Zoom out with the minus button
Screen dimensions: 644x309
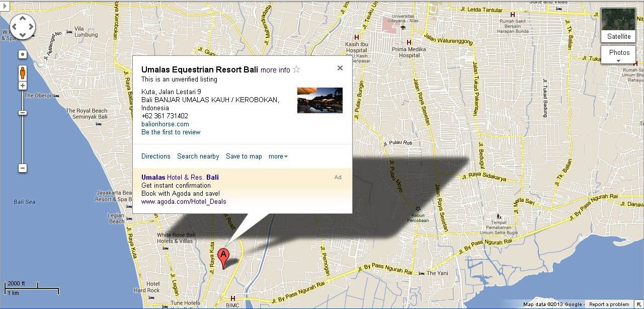[x=23, y=168]
